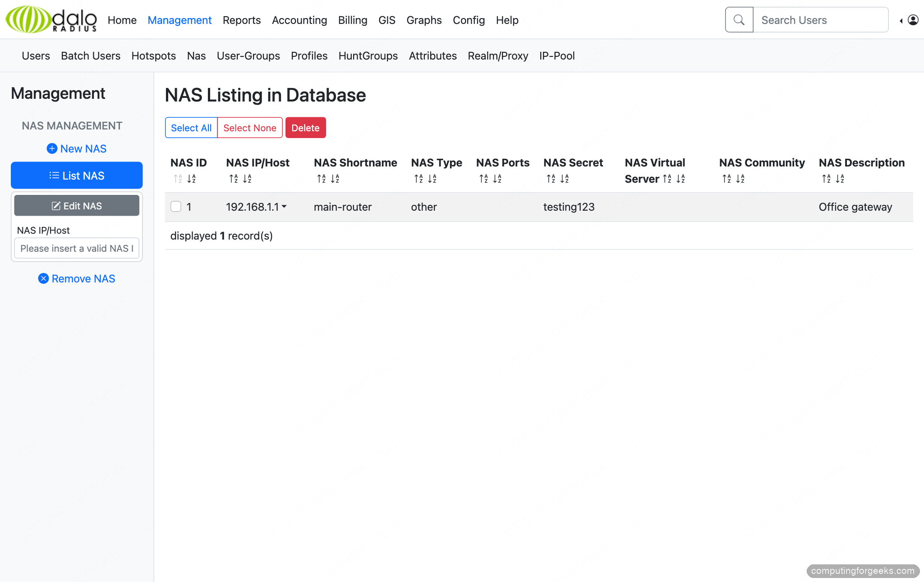Click the testing123 secret cell
This screenshot has width=924, height=582.
coord(569,207)
